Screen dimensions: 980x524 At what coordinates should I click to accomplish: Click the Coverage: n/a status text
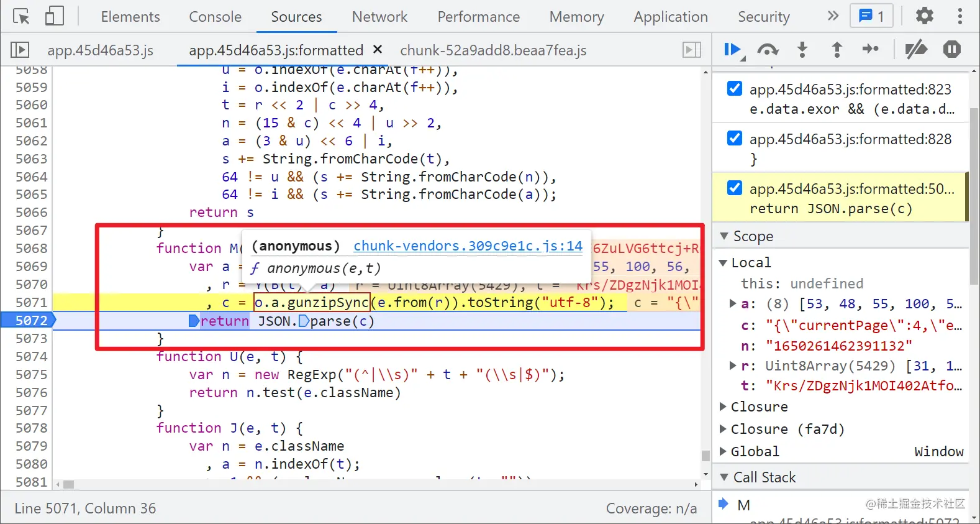(x=651, y=508)
